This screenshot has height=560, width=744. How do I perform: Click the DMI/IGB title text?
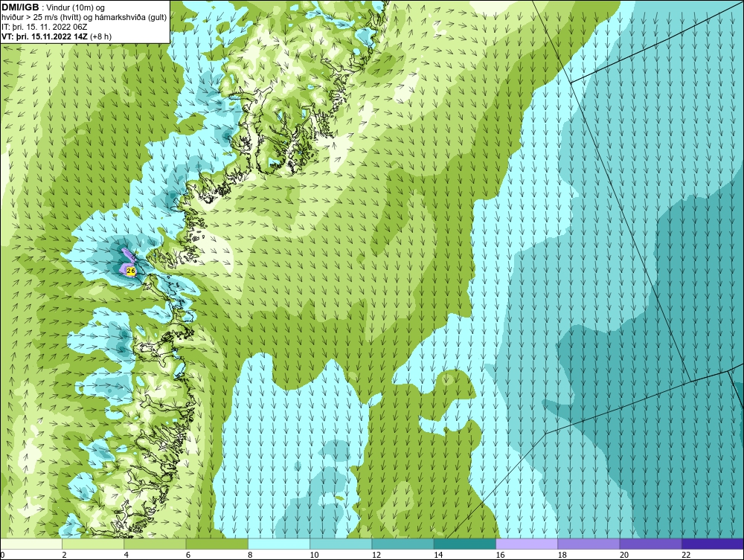(x=20, y=7)
